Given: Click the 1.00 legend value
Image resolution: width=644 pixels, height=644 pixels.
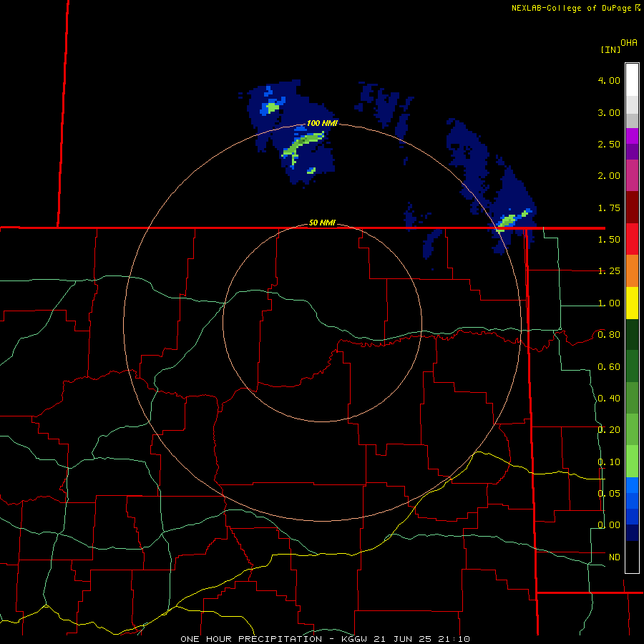Looking at the screenshot, I should click(609, 303).
